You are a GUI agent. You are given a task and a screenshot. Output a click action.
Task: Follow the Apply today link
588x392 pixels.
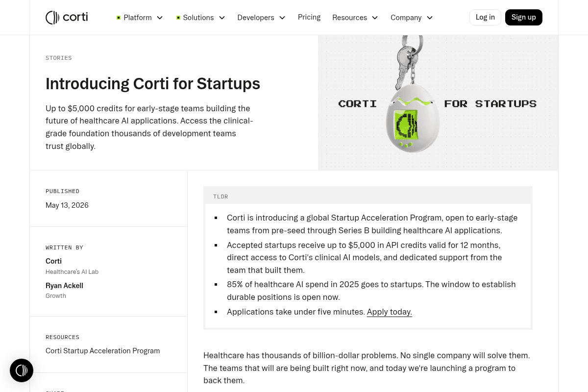390,312
